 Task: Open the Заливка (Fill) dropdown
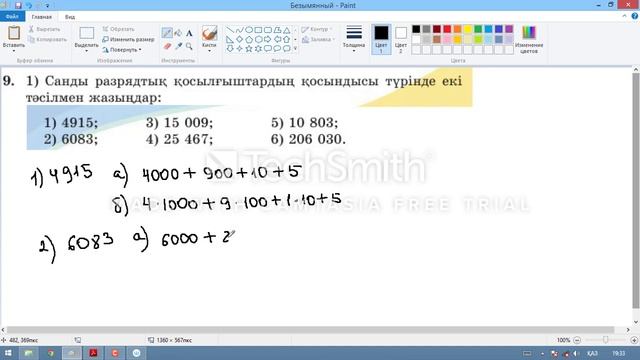(318, 40)
